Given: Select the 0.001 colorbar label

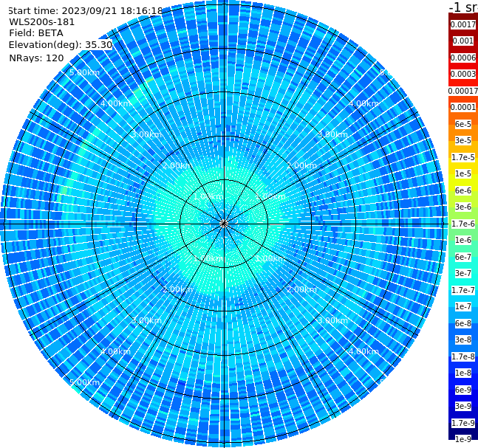Looking at the screenshot, I should pos(463,41).
